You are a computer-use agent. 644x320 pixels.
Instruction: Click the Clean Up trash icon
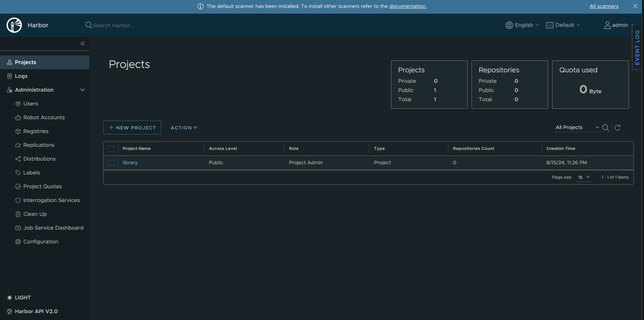[x=18, y=214]
